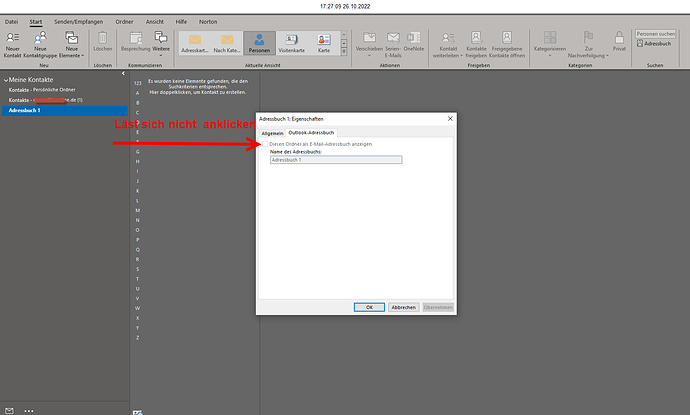Jump to letter P in the index

137,240
